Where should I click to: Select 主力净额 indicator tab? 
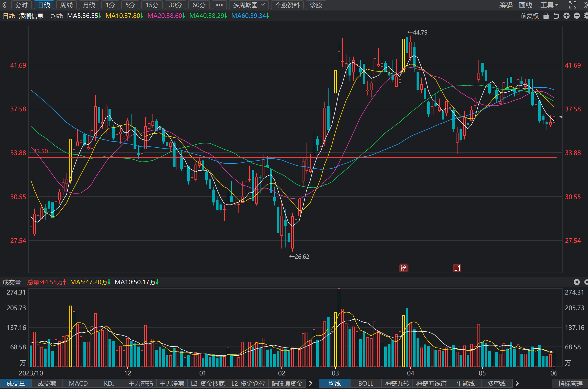point(172,384)
